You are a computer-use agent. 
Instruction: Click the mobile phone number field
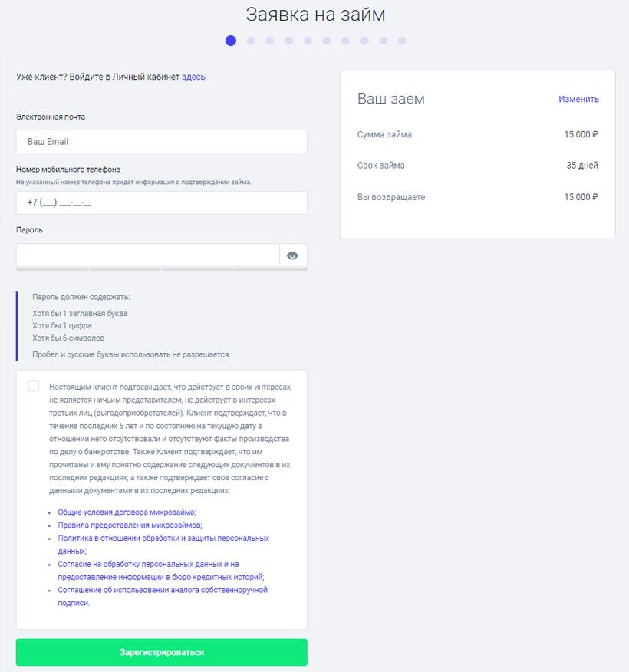click(x=162, y=203)
